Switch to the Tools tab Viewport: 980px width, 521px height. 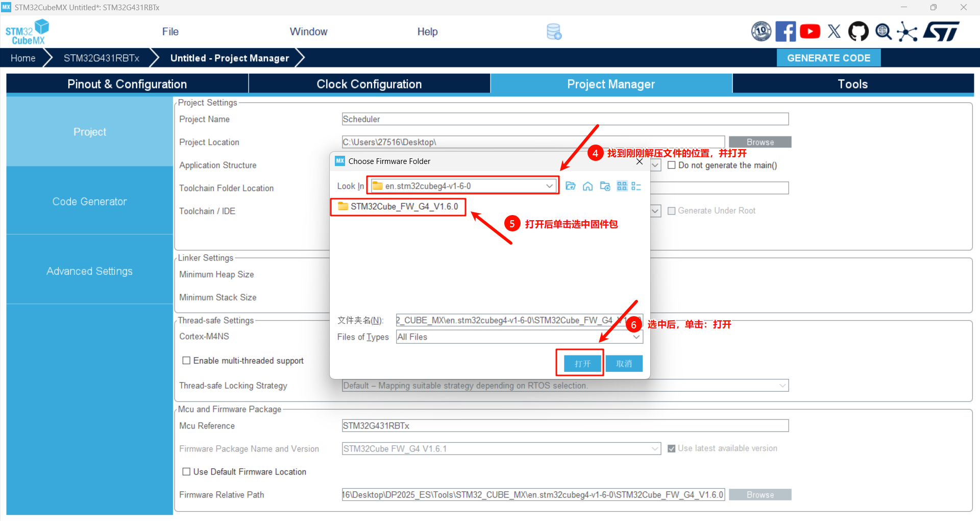point(853,84)
